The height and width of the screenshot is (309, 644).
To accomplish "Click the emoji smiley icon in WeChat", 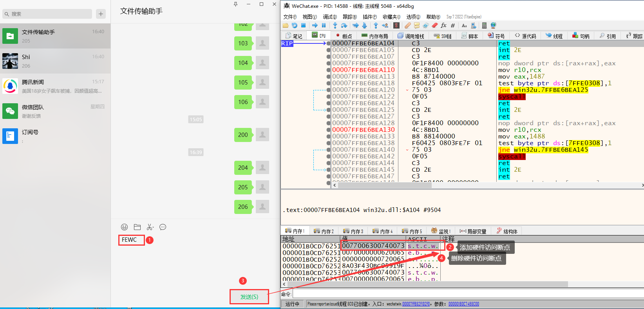I will 124,227.
